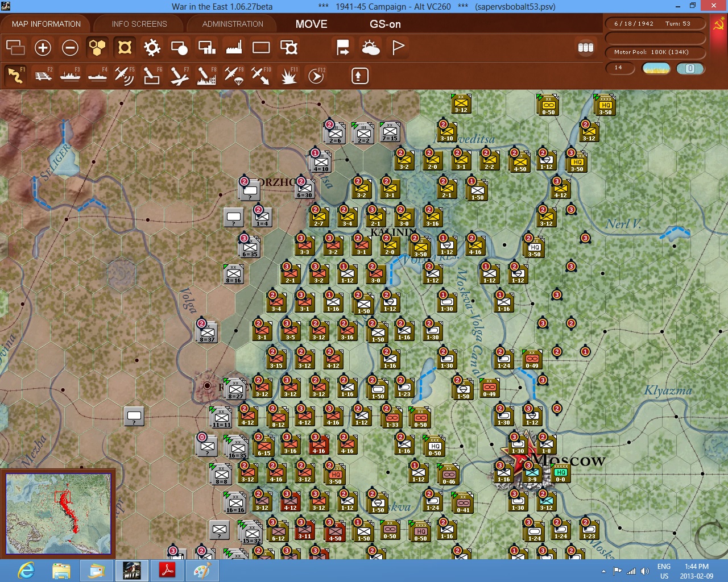Open Paint from the taskbar
This screenshot has width=728, height=582.
pyautogui.click(x=202, y=571)
